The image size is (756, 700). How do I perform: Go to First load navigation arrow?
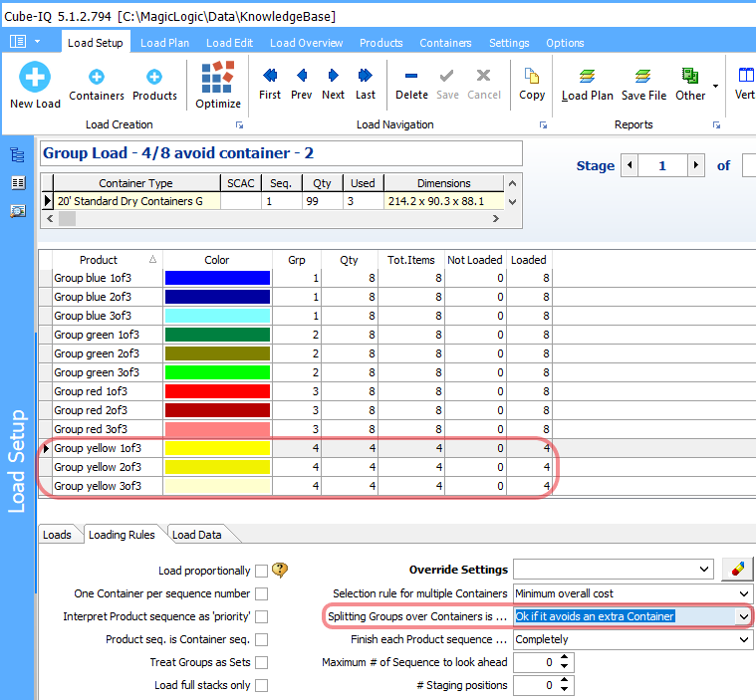(x=270, y=76)
